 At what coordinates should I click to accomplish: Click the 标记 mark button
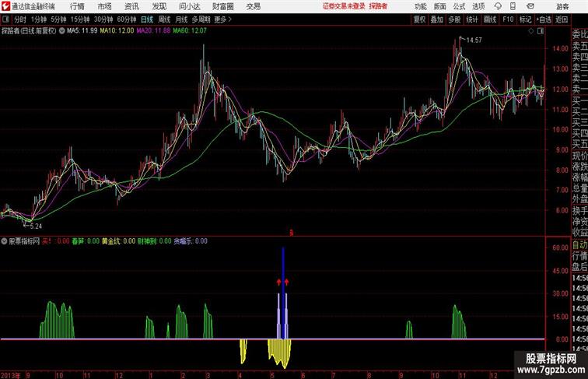click(525, 19)
